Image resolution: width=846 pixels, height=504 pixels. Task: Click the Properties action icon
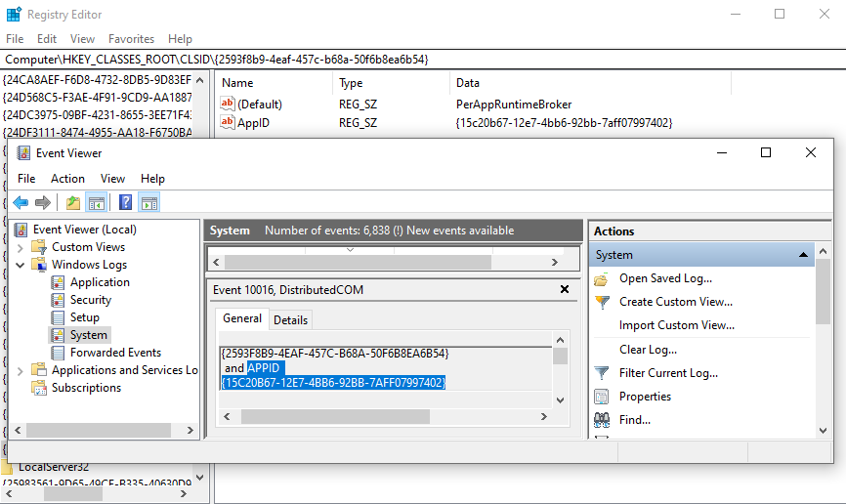(601, 397)
